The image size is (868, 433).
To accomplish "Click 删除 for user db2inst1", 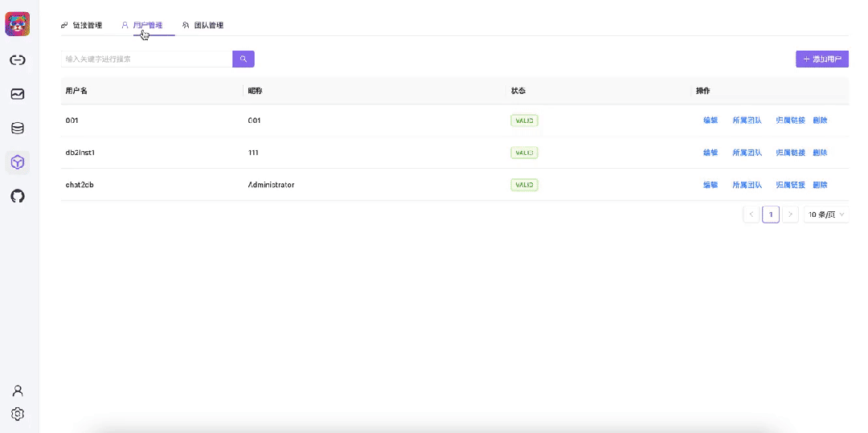I will (820, 153).
